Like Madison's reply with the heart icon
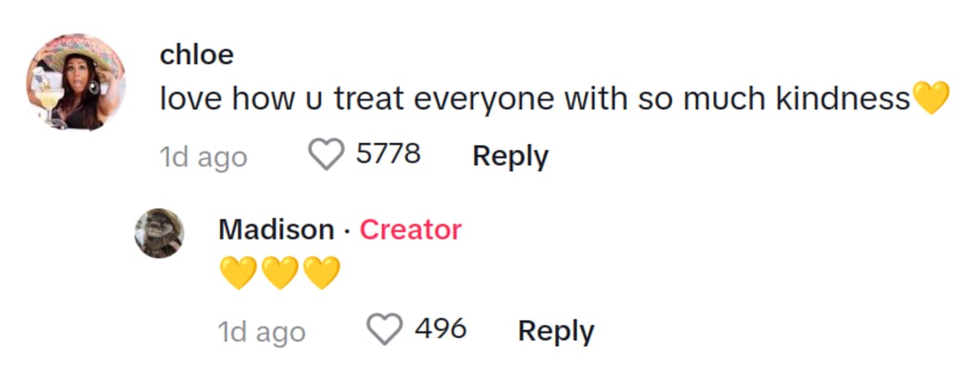This screenshot has height=381, width=980. pos(384,329)
